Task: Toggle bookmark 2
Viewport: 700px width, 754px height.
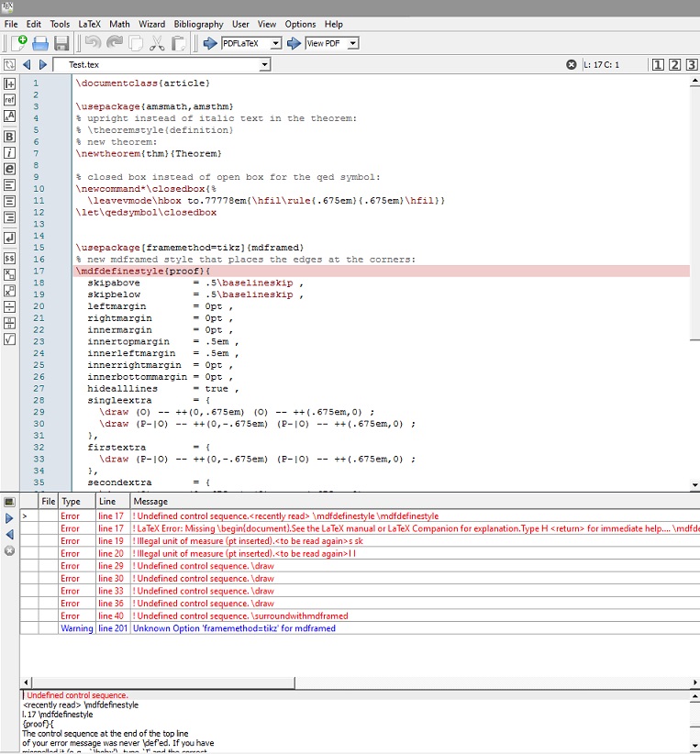Action: coord(674,64)
